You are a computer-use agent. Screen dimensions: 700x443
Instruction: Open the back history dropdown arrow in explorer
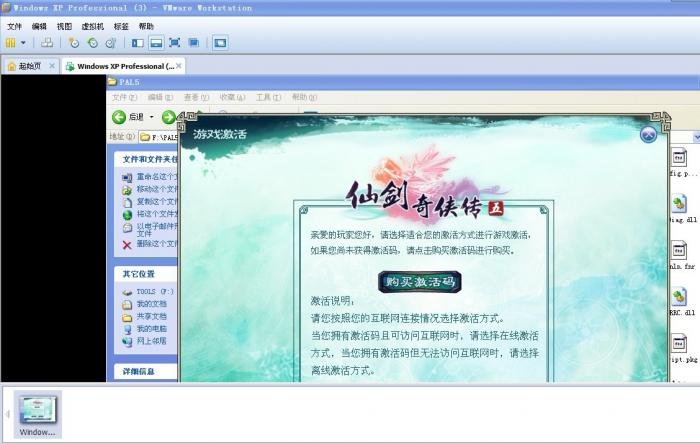151,117
